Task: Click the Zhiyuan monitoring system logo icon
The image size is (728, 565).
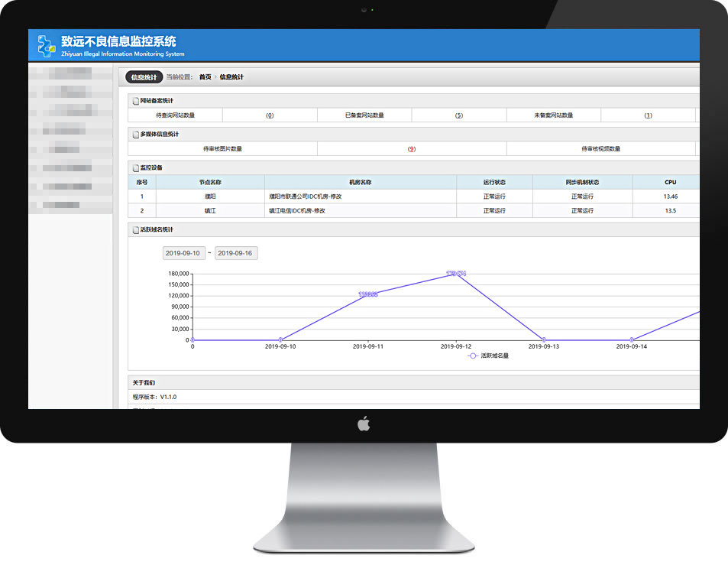Action: 45,46
